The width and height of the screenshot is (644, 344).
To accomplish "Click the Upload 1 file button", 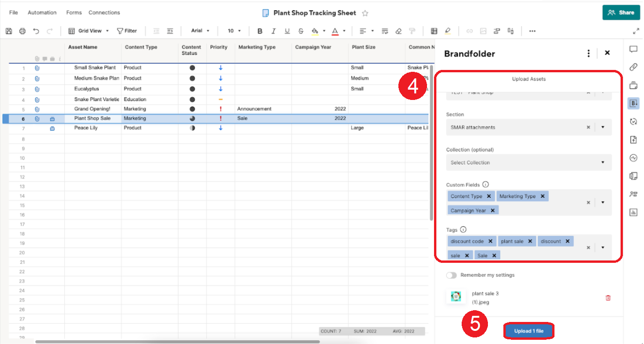I will (529, 331).
